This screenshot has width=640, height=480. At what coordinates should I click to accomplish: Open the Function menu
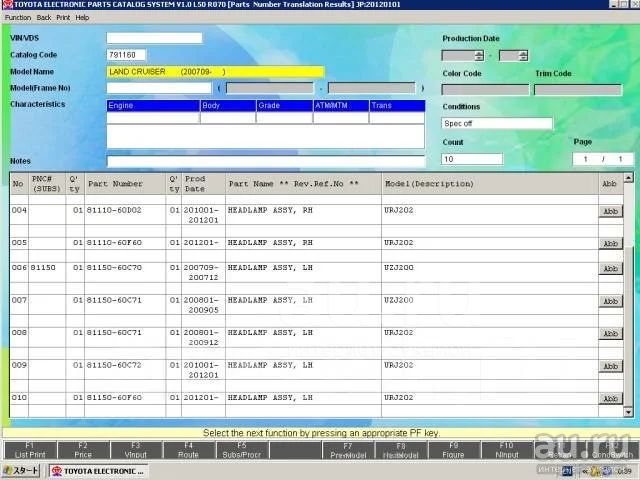point(18,18)
